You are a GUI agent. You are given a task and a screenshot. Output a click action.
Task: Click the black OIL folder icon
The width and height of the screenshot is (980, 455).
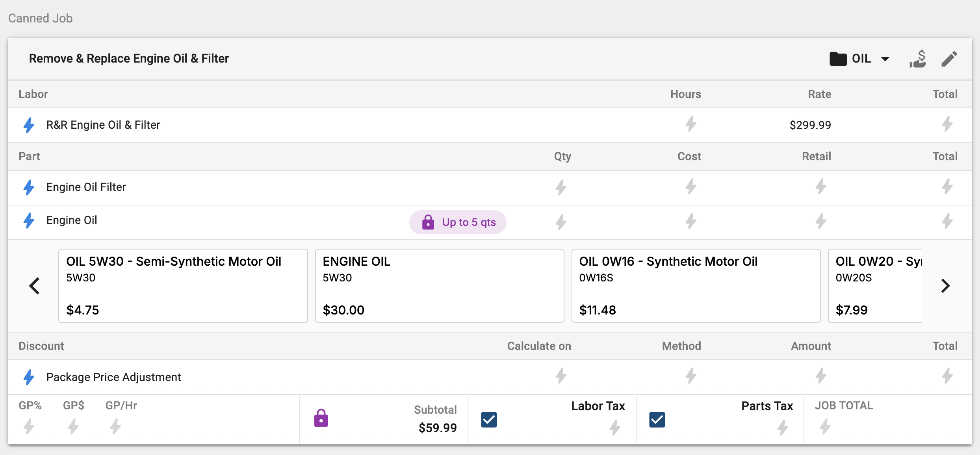click(x=838, y=59)
